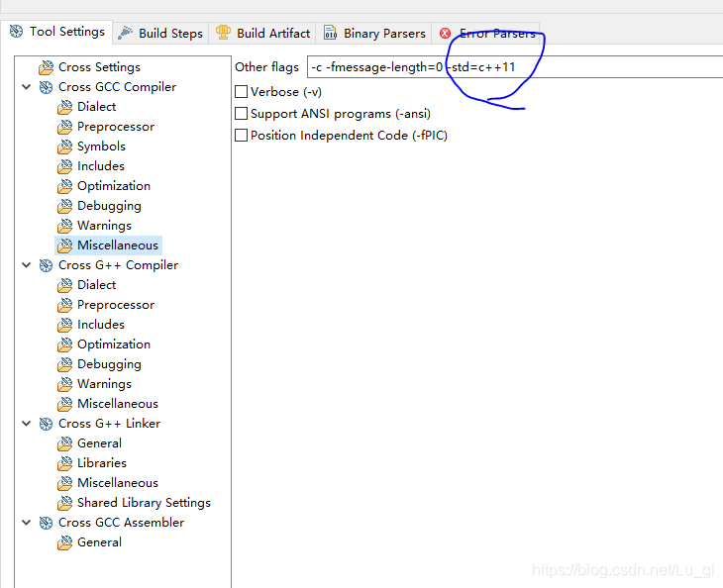Select Preprocessor under Cross G++ Compiler

(x=116, y=305)
